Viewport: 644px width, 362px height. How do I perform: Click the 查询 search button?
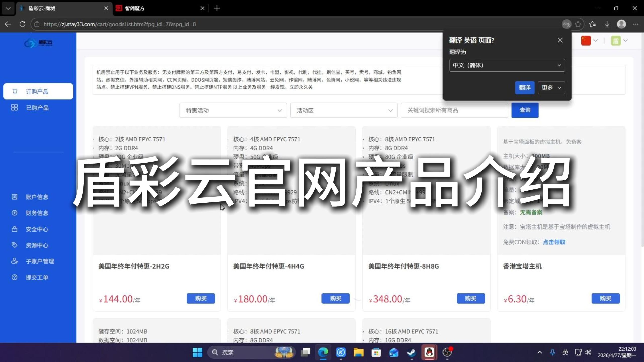pos(525,110)
